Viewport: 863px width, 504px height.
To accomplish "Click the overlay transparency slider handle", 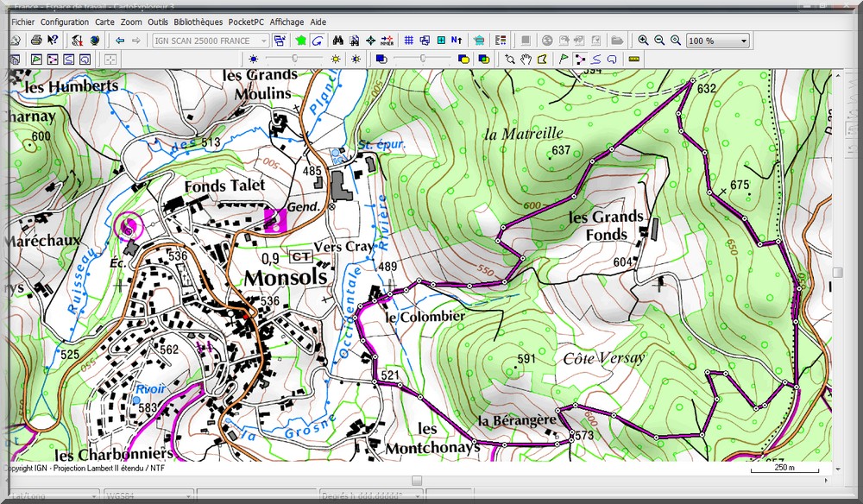I will pos(423,59).
